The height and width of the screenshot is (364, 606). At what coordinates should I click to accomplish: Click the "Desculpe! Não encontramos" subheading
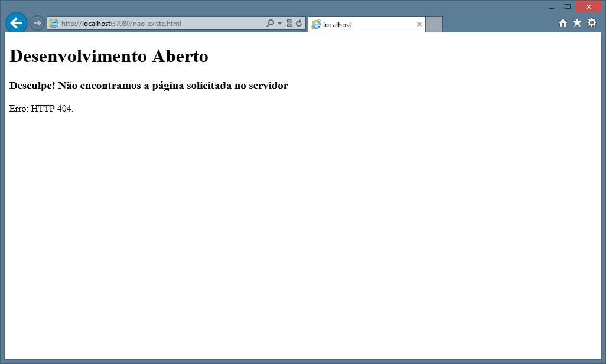click(x=149, y=86)
